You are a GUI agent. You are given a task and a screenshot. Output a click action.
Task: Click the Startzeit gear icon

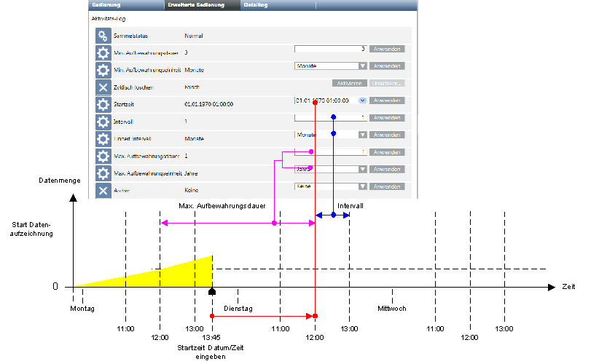click(103, 104)
